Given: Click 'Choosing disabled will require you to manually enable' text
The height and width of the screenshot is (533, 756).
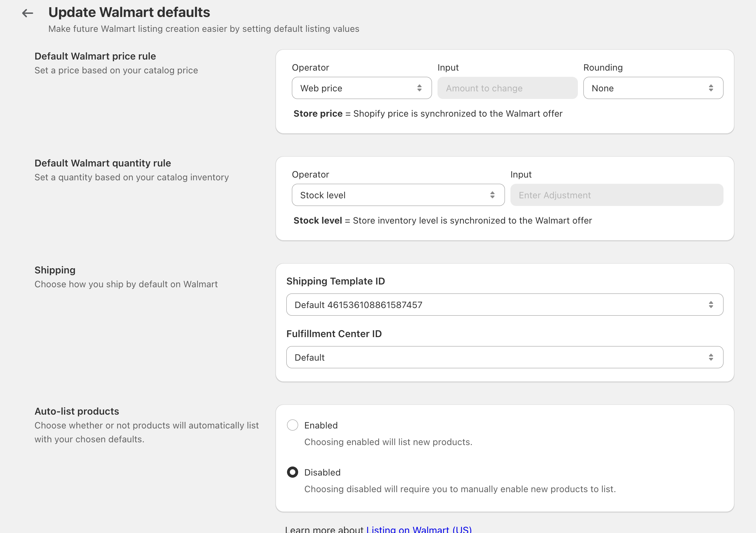Looking at the screenshot, I should (460, 489).
